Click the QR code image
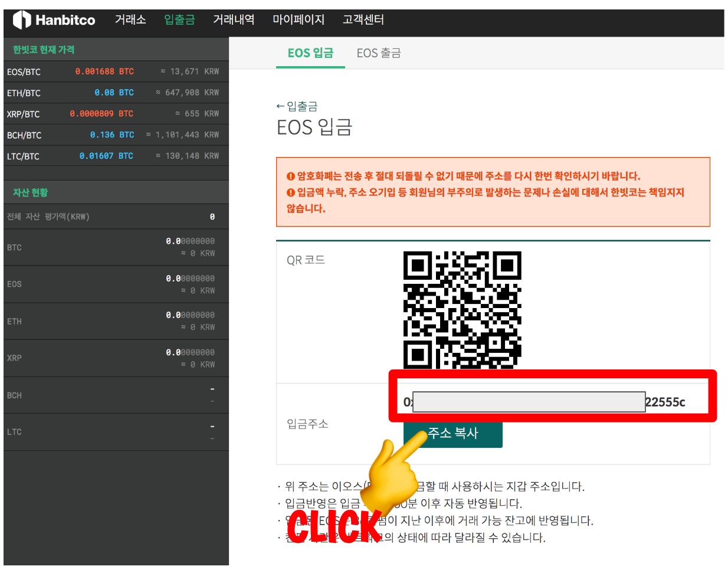The image size is (728, 576). [463, 310]
